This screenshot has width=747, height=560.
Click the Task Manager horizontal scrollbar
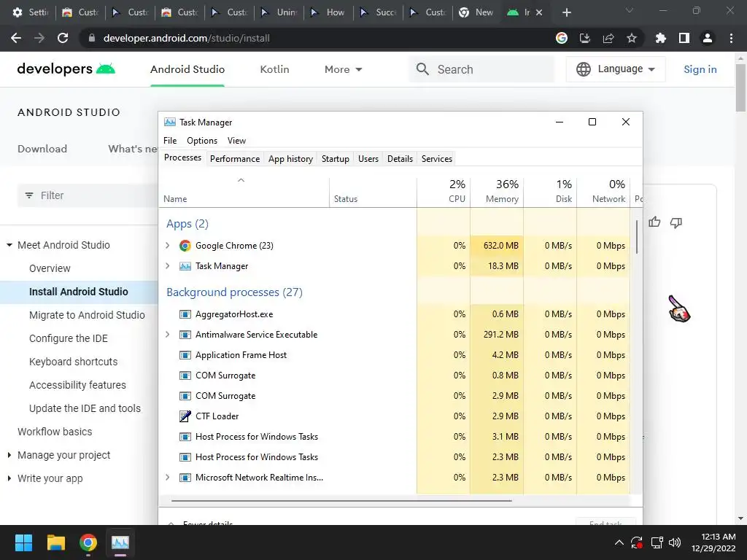pos(341,501)
